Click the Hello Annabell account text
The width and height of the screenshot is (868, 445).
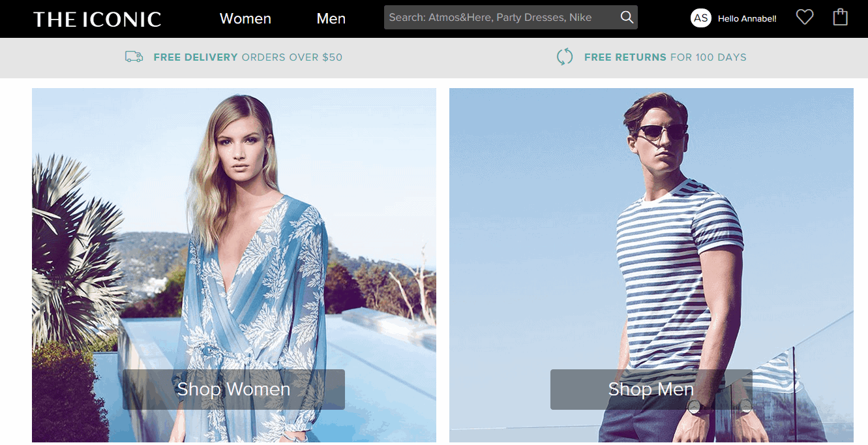point(747,19)
